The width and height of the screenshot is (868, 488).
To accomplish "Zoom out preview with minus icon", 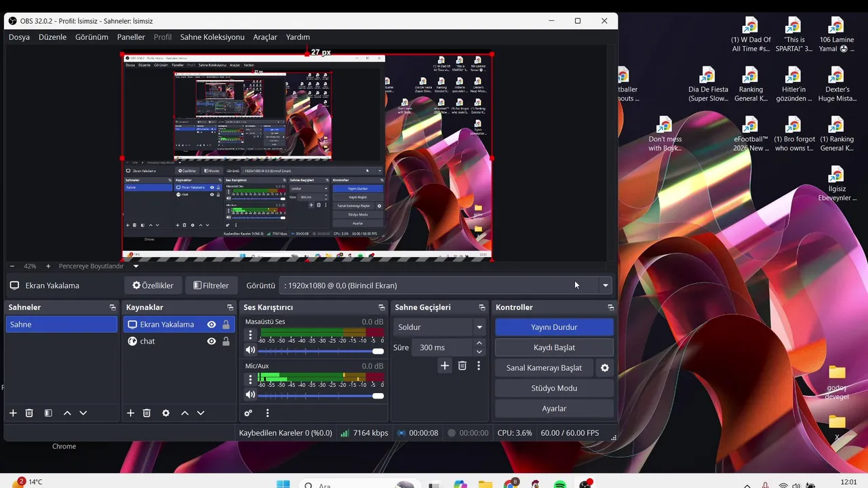I will 12,266.
